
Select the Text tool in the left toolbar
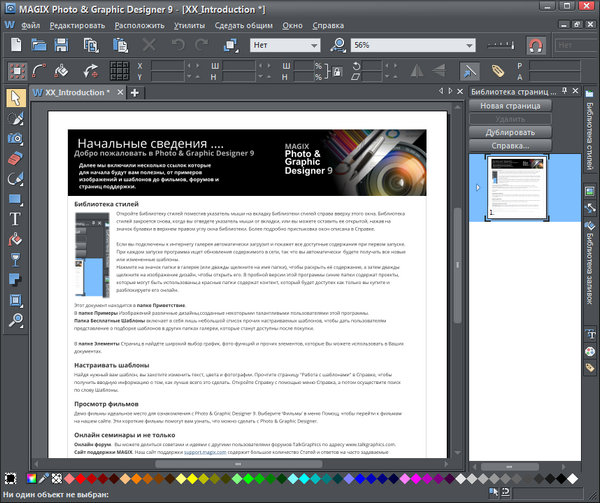tap(15, 217)
